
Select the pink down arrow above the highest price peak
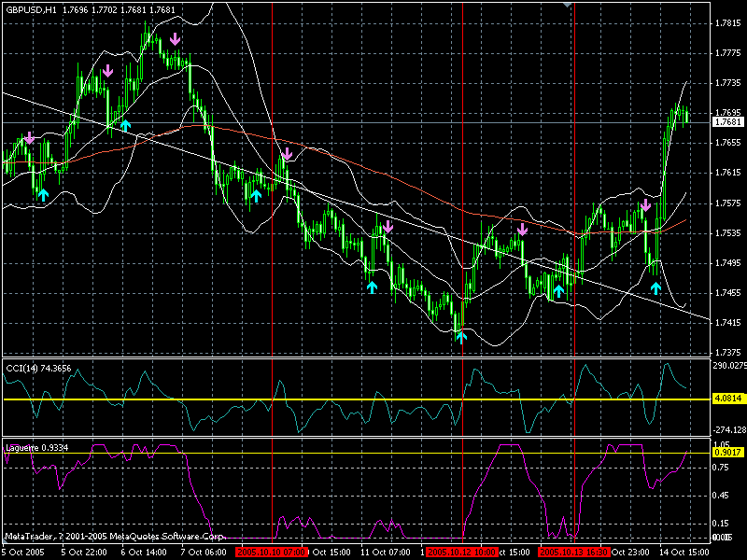coord(176,38)
